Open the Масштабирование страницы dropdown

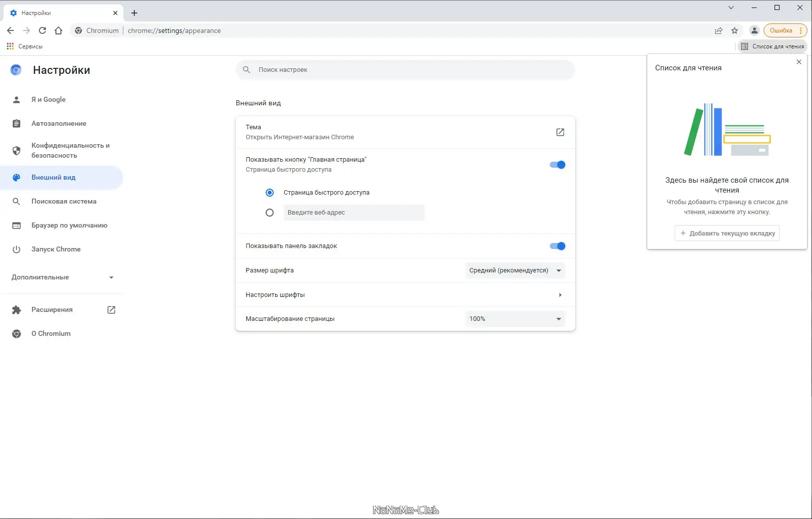[515, 319]
